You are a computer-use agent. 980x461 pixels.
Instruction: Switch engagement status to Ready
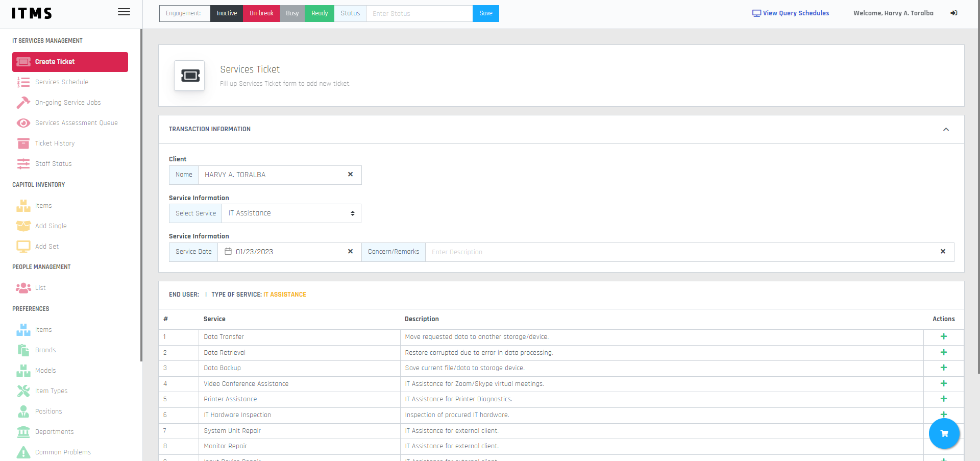(x=320, y=13)
